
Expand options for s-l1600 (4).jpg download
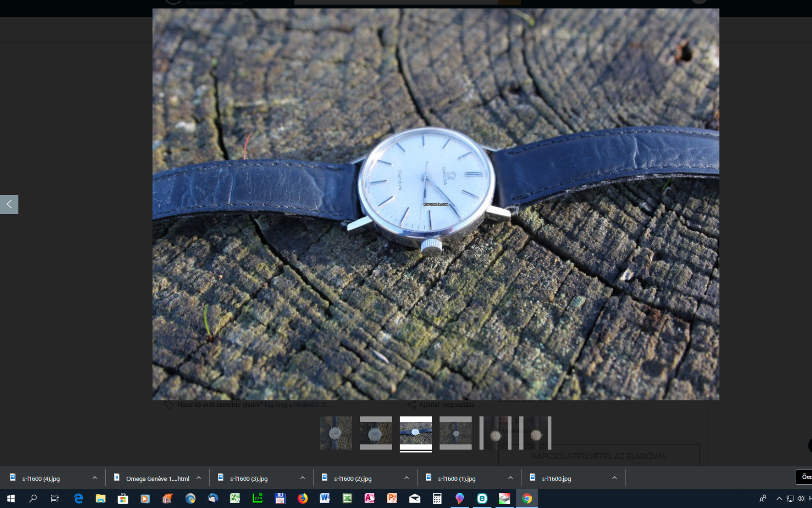pyautogui.click(x=95, y=478)
